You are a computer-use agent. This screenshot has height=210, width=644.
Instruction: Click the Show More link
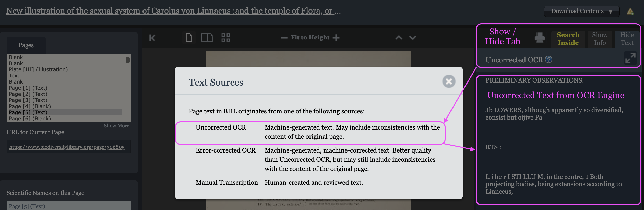pos(116,126)
